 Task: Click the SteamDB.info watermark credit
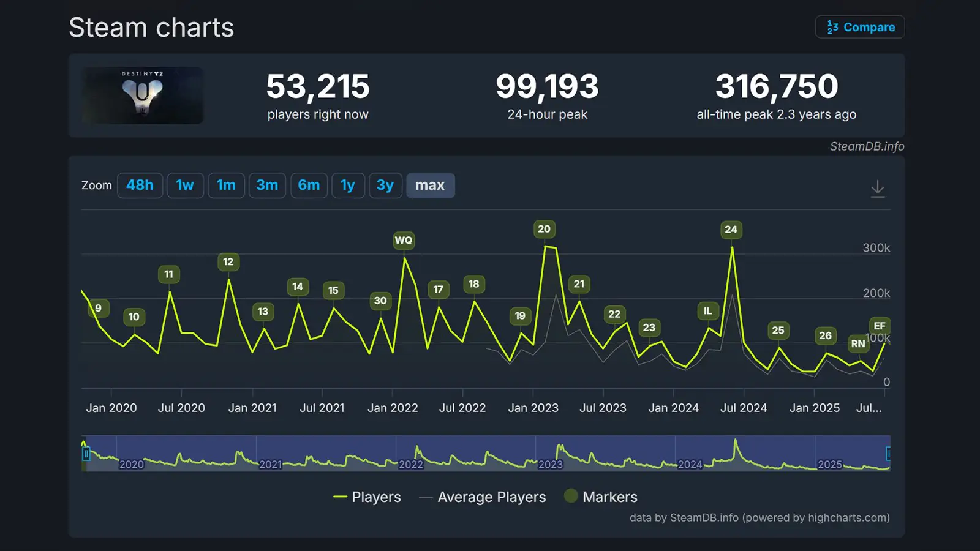tap(867, 146)
